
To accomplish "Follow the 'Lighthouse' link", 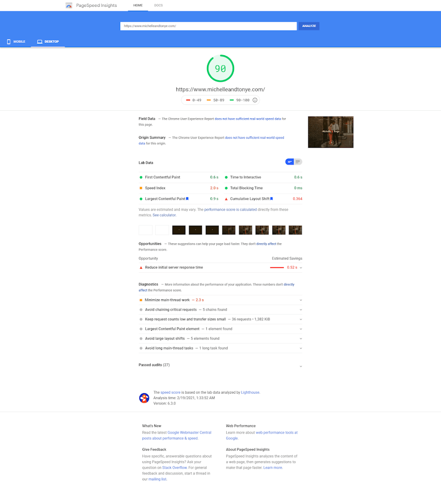I will pos(250,392).
